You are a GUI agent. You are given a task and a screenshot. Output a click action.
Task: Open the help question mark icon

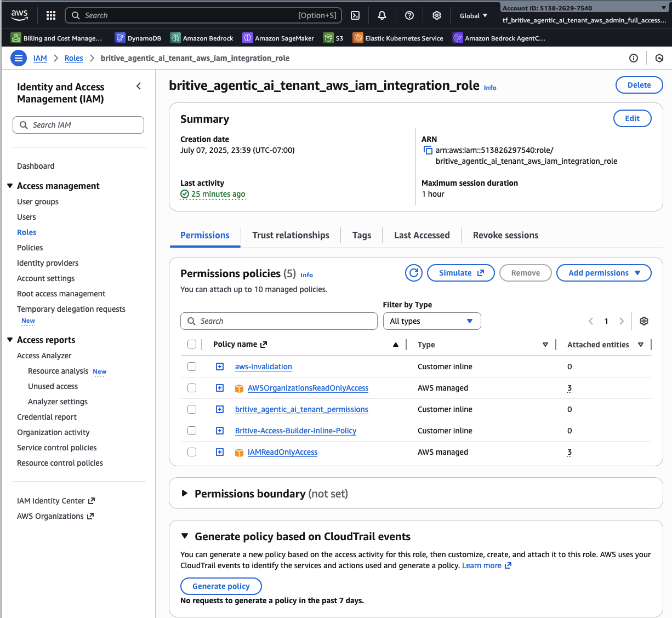(x=409, y=15)
